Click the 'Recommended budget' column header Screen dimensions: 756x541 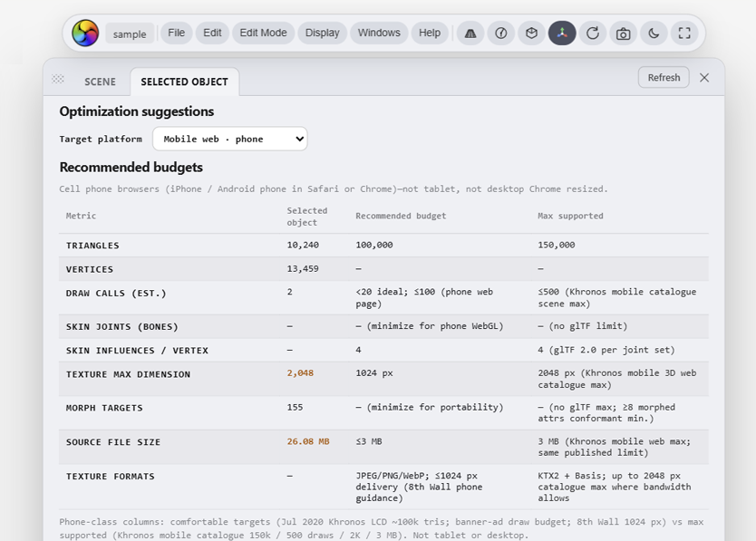click(x=401, y=216)
